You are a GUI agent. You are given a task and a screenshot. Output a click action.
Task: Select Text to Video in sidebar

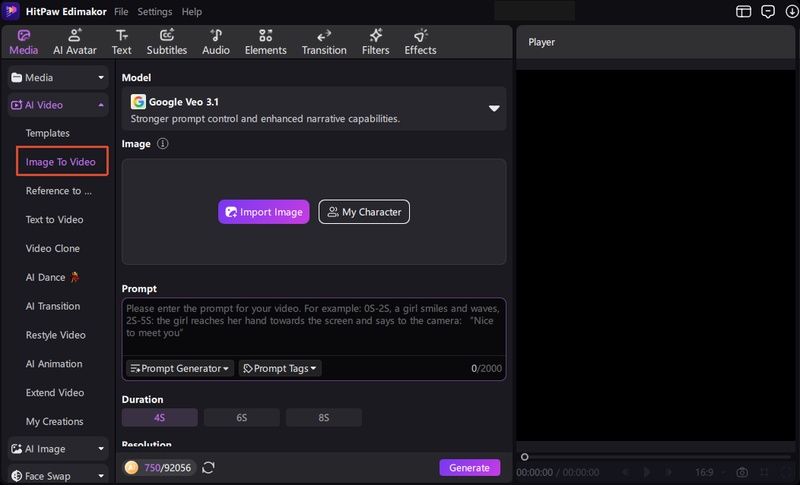[55, 220]
